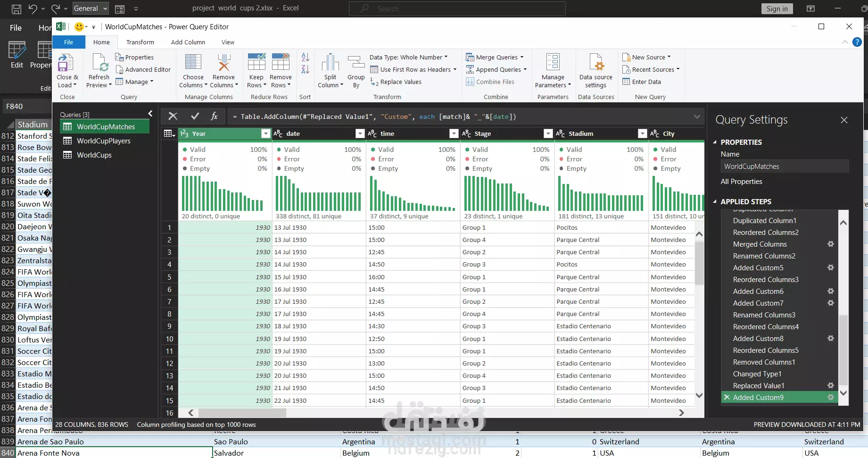Click the All Properties link
The image size is (868, 458).
pyautogui.click(x=741, y=182)
